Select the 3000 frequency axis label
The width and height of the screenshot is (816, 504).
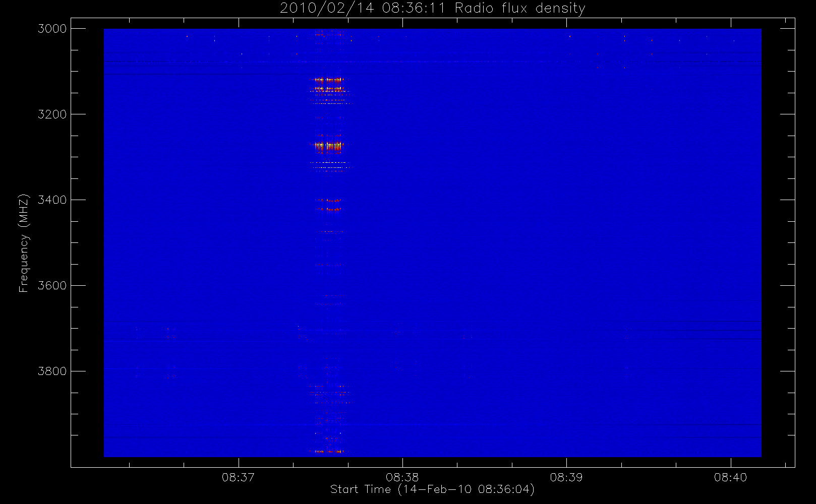[52, 29]
